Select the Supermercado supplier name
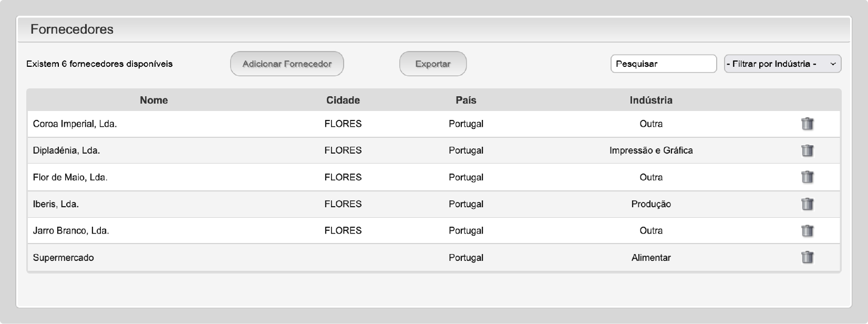Viewport: 868px width, 324px height. [63, 258]
